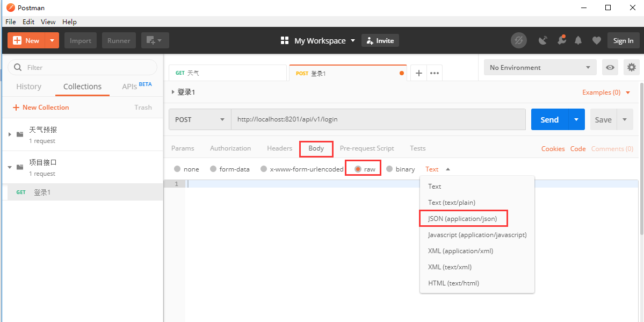Open the wrench settings icon
Image resolution: width=644 pixels, height=322 pixels.
(x=561, y=40)
